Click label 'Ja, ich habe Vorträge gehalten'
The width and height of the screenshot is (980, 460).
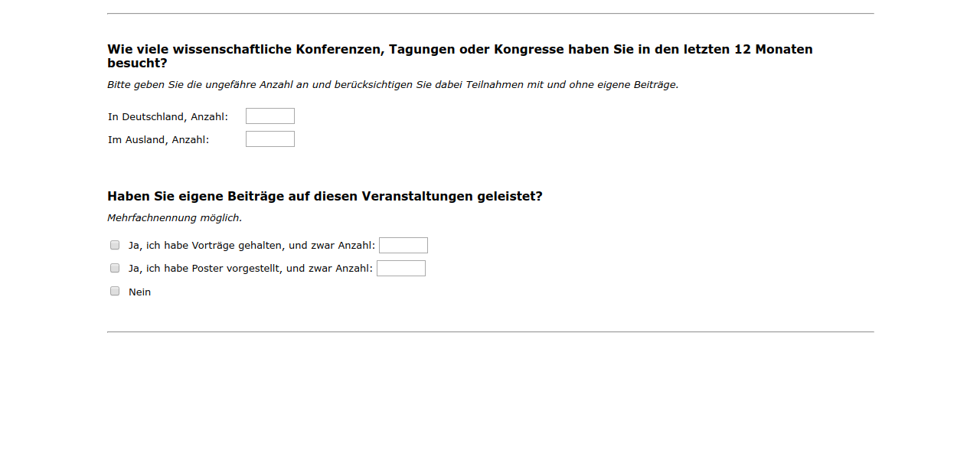click(x=252, y=246)
